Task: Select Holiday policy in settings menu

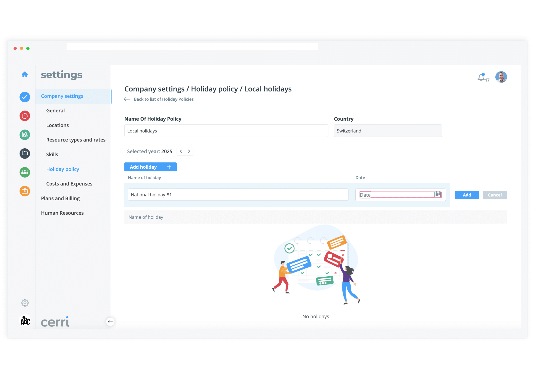Action: pyautogui.click(x=62, y=169)
